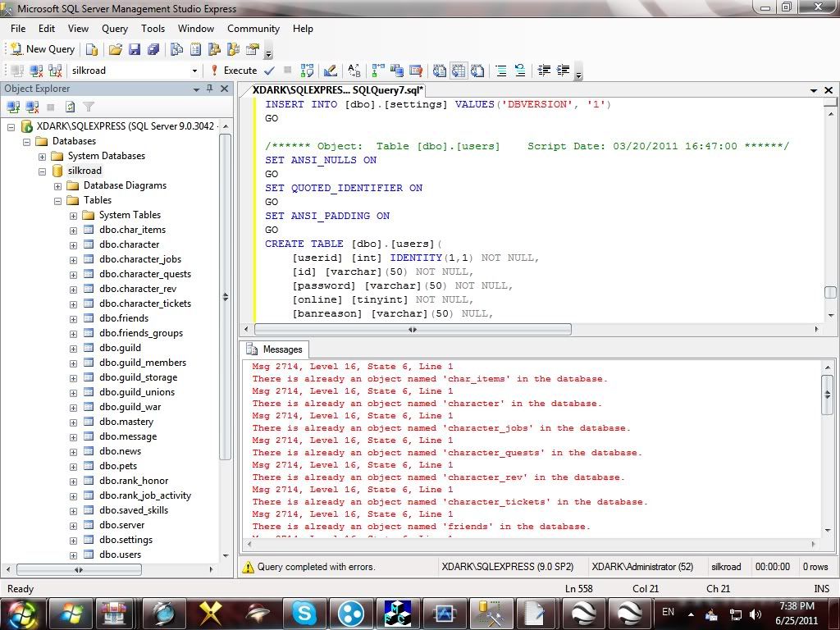This screenshot has width=840, height=630.
Task: Select the dbo.character_quests table
Action: point(145,274)
